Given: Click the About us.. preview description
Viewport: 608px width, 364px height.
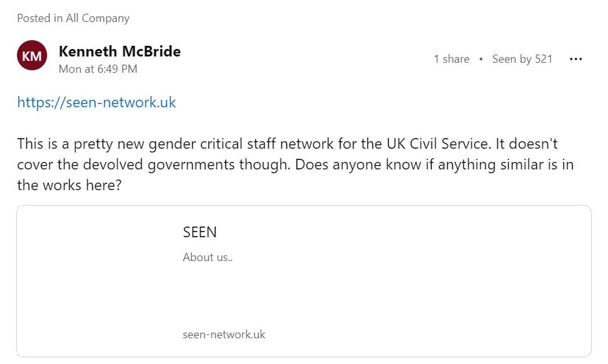Looking at the screenshot, I should 207,257.
